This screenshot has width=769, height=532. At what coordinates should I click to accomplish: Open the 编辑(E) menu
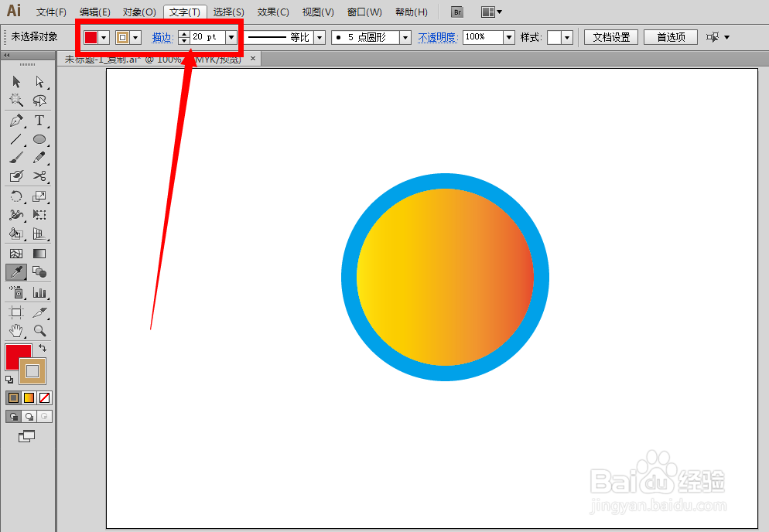pos(94,12)
